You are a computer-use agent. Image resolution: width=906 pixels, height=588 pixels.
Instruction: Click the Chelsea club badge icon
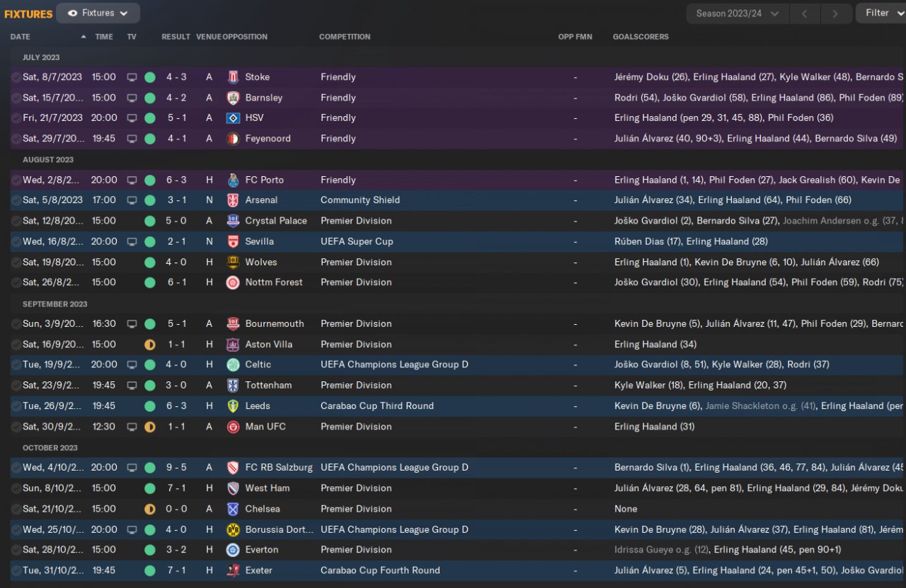[233, 509]
